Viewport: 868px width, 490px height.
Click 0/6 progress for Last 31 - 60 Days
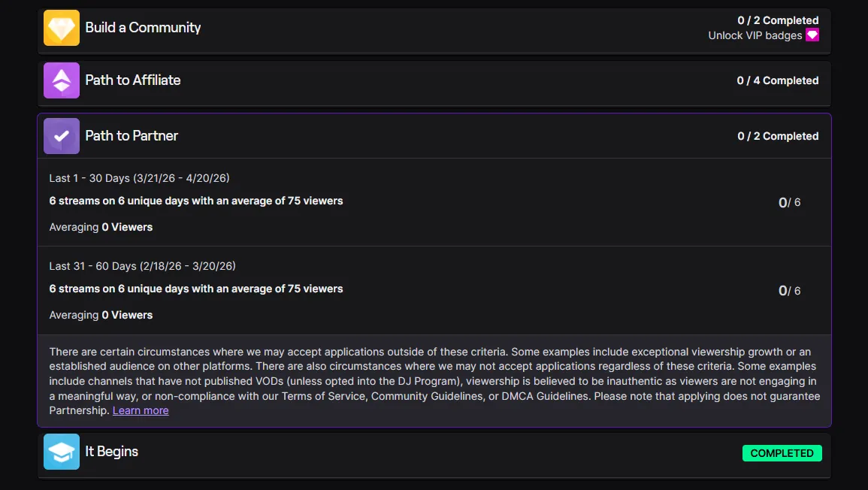[x=789, y=291]
